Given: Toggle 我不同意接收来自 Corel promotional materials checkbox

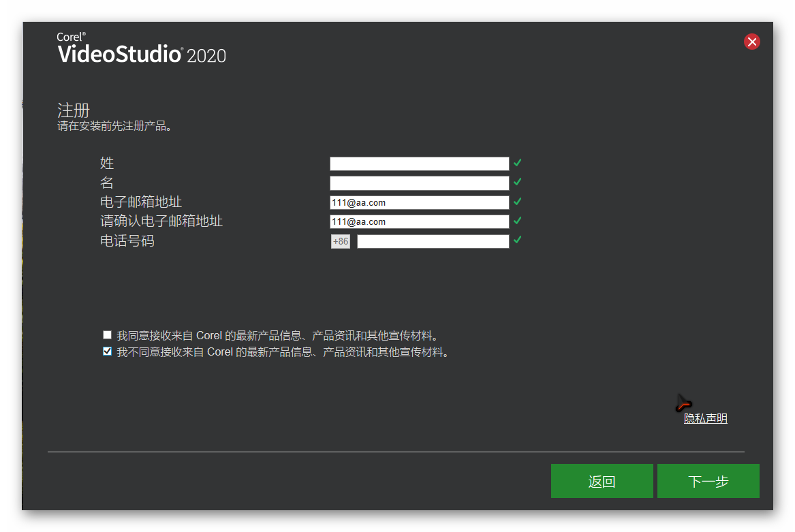Looking at the screenshot, I should tap(107, 351).
